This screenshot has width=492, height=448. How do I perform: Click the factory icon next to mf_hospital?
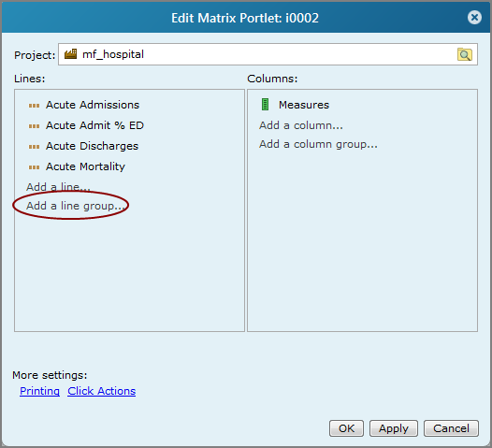pyautogui.click(x=70, y=54)
